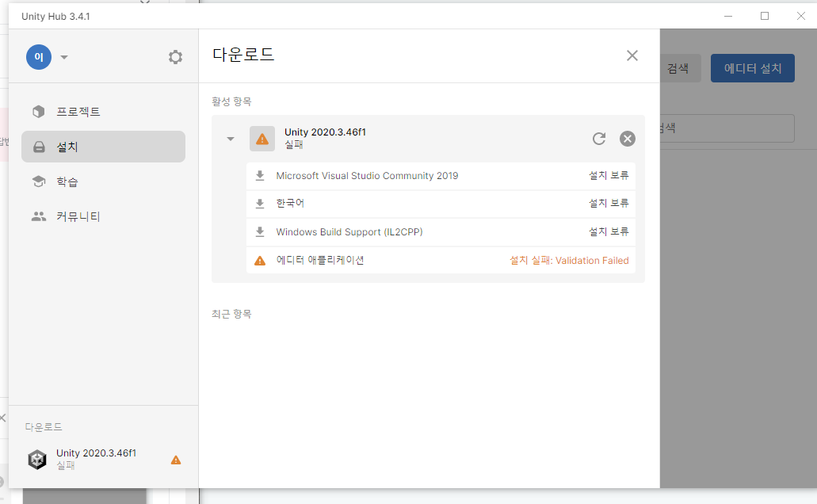Maximize the Unity Hub window
Screen dimensions: 817x504
point(765,16)
